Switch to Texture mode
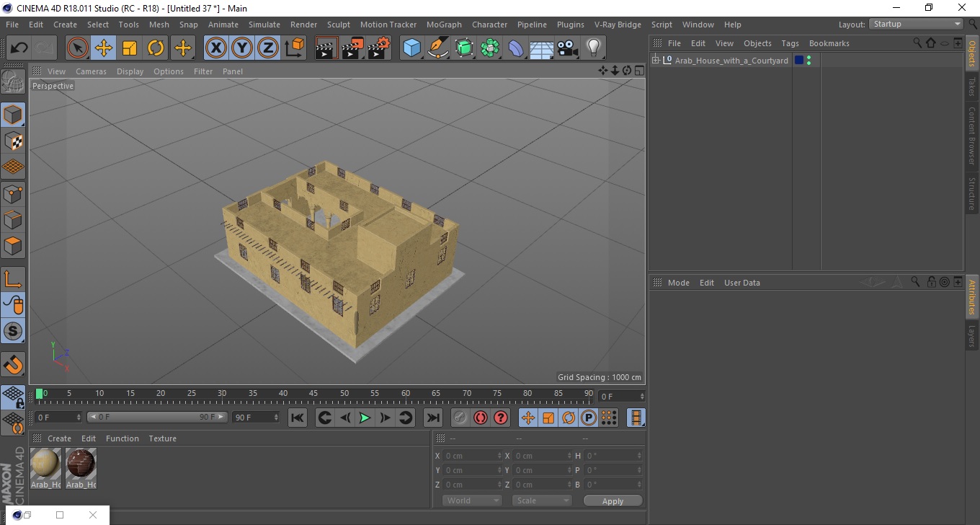Image resolution: width=980 pixels, height=525 pixels. click(13, 141)
